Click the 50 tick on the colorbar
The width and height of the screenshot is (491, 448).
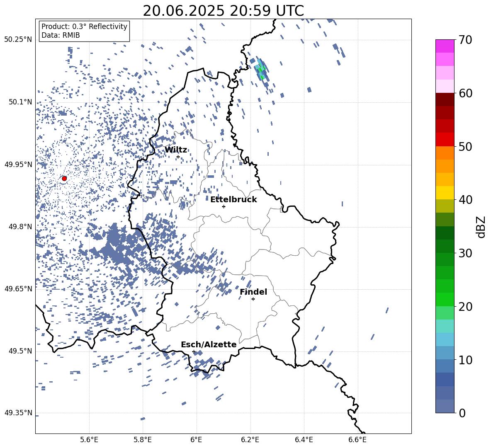[x=465, y=146]
